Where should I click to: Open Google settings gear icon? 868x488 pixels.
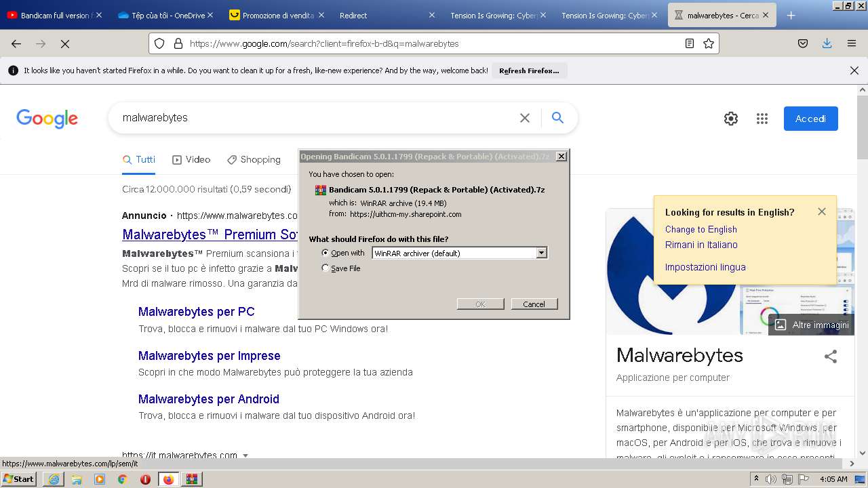coord(731,119)
